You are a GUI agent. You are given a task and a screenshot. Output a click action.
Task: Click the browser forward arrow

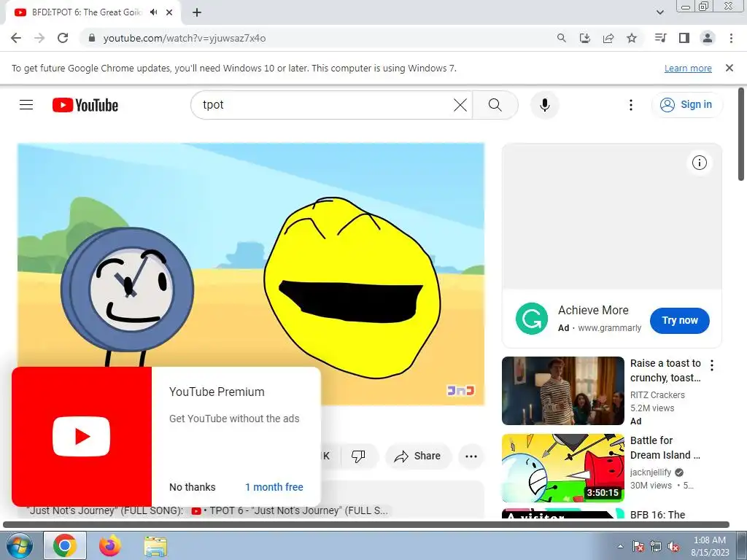click(39, 38)
